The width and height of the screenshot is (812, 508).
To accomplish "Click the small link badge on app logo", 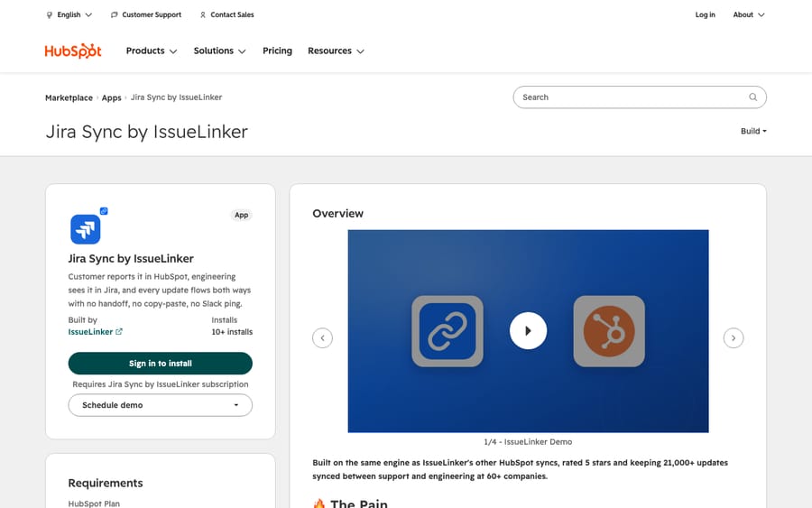I will 104,211.
